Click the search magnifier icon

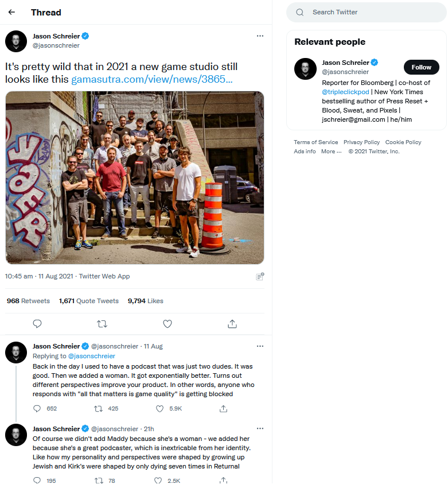pyautogui.click(x=299, y=12)
